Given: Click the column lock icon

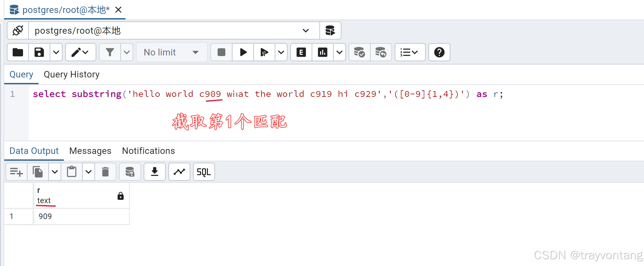Looking at the screenshot, I should click(x=121, y=196).
